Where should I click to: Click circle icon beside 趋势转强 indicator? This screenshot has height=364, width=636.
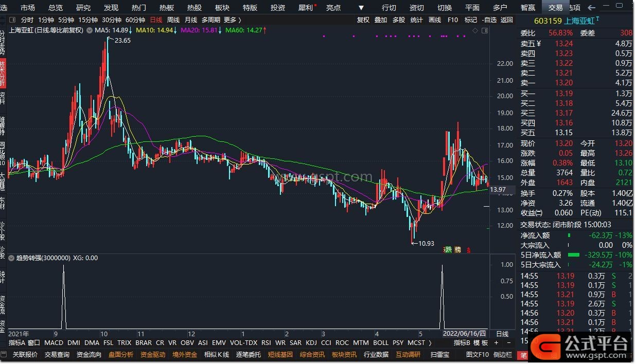(12, 258)
